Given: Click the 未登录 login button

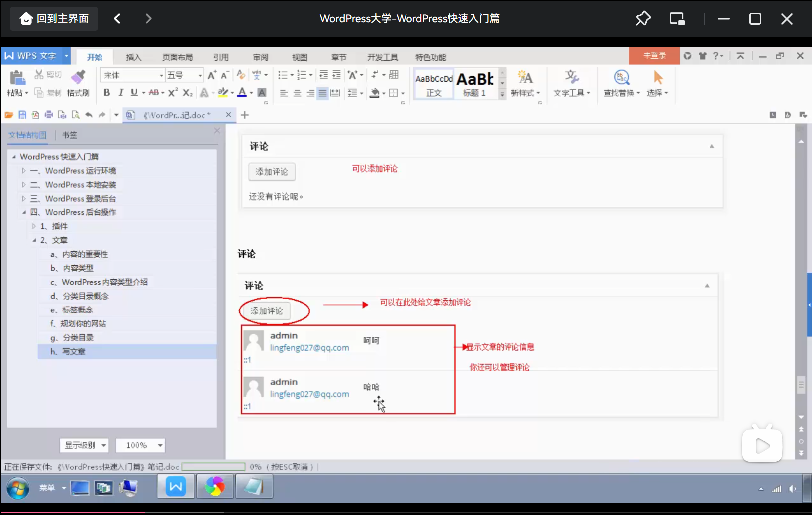Looking at the screenshot, I should [654, 56].
